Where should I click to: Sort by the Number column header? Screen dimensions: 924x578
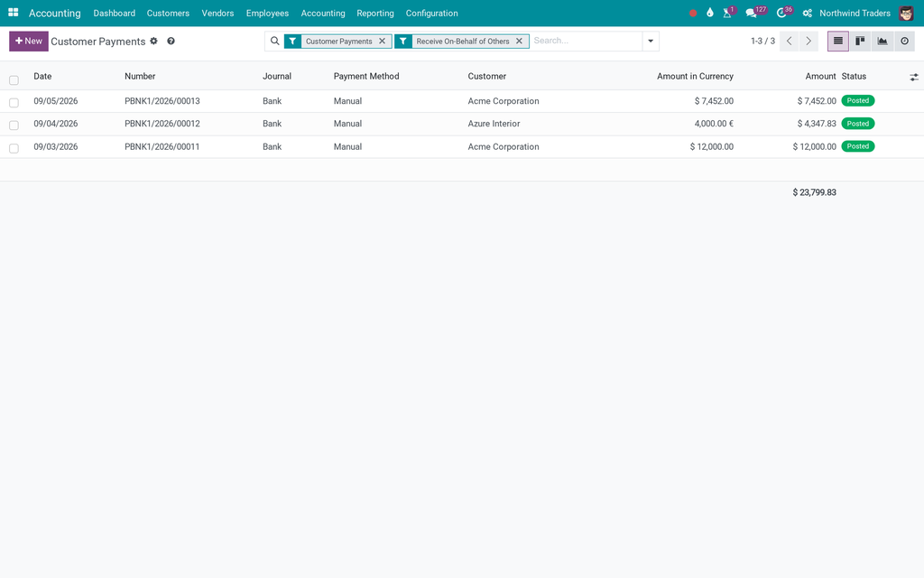point(140,76)
